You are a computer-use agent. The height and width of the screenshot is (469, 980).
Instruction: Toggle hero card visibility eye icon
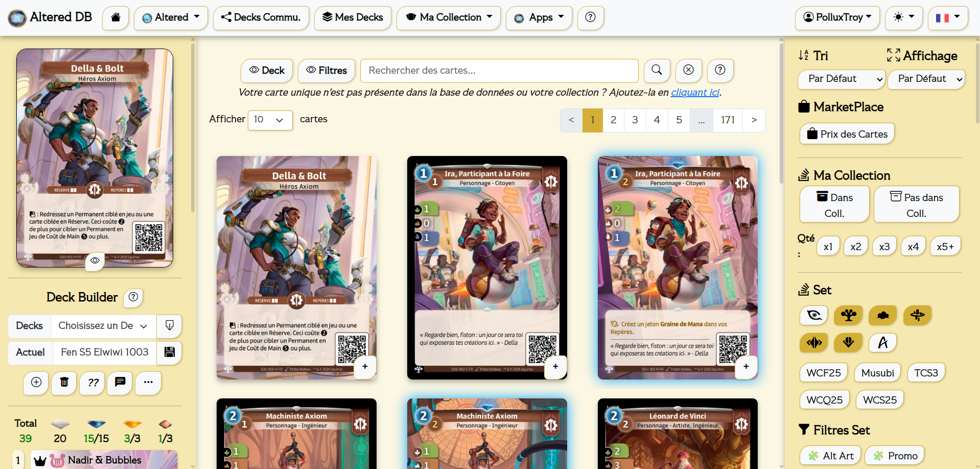(95, 260)
